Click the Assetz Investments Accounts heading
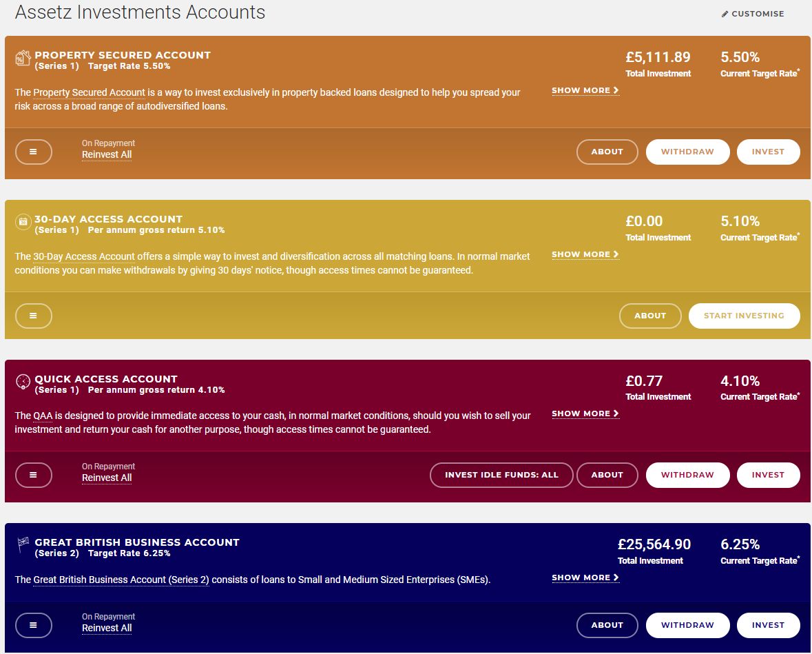The image size is (812, 654). [140, 12]
